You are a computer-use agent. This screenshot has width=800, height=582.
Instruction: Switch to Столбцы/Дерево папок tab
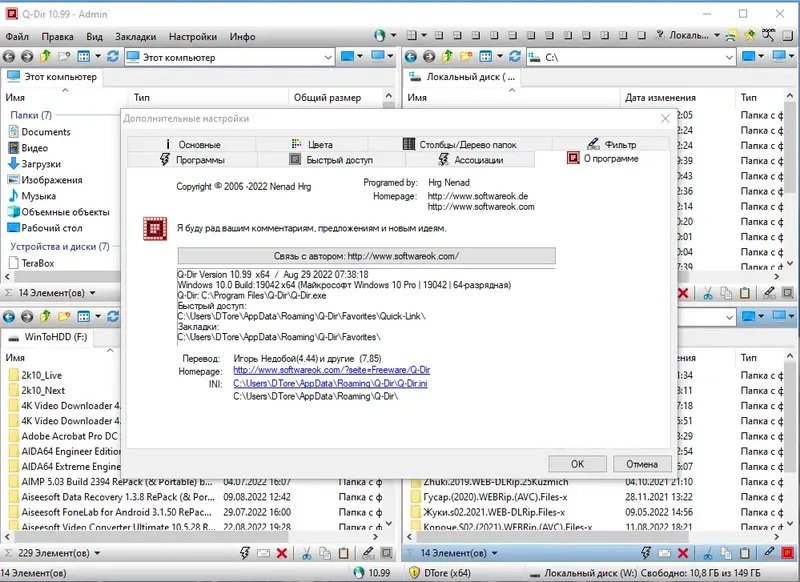pos(460,144)
